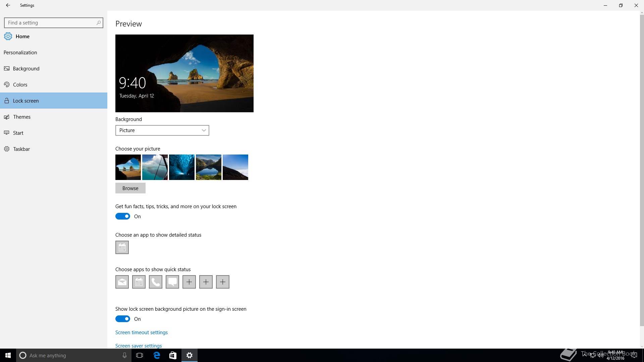The width and height of the screenshot is (644, 362).
Task: Open the detailed status Calendar app icon
Action: (x=122, y=247)
